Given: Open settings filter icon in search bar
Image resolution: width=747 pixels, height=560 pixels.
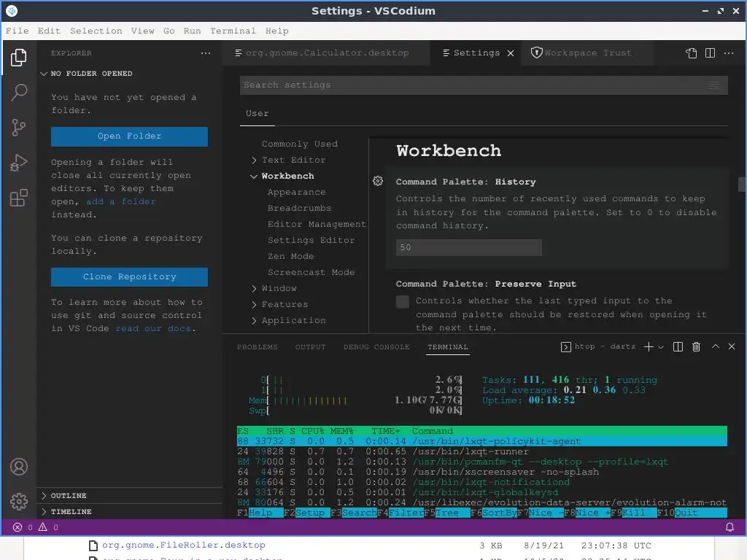Looking at the screenshot, I should tap(713, 85).
